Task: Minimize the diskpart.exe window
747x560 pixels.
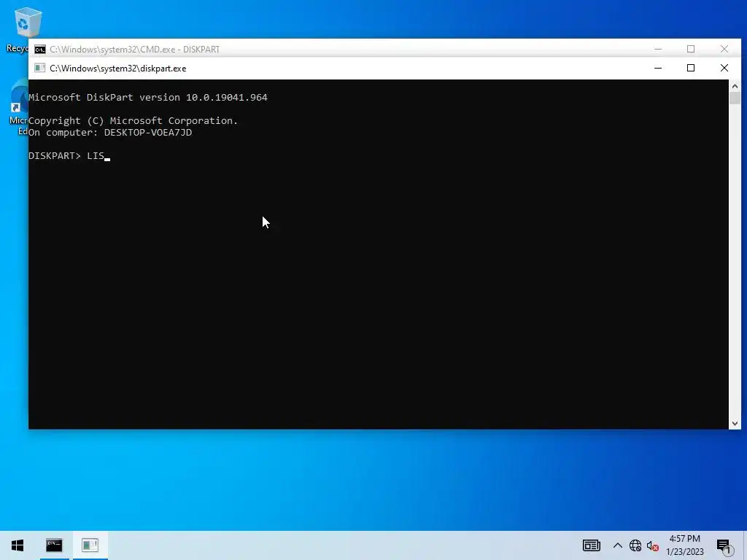Action: point(658,68)
